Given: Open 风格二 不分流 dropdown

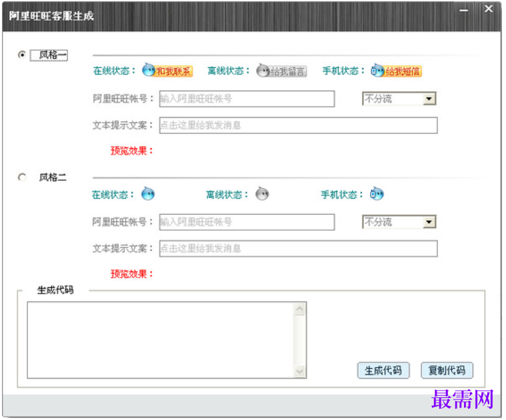Looking at the screenshot, I should [x=399, y=222].
